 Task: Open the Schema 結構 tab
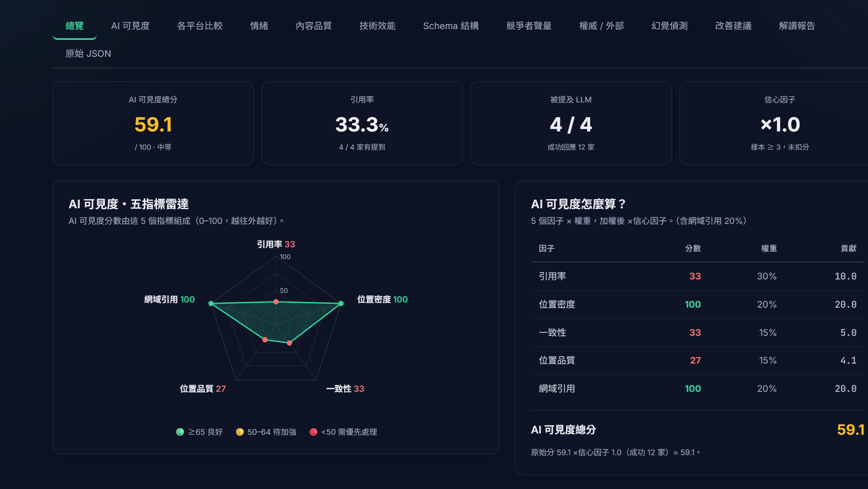[451, 26]
